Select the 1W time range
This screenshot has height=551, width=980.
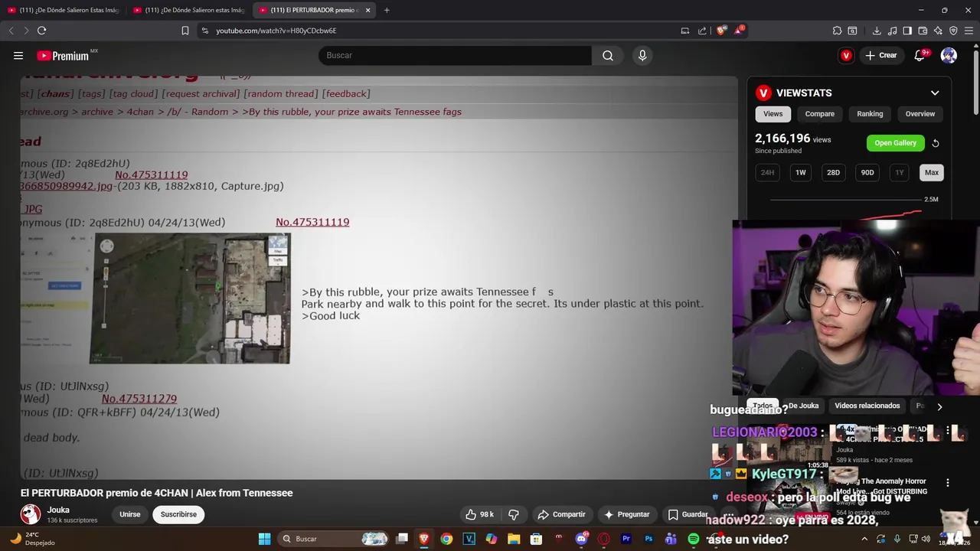pyautogui.click(x=800, y=173)
